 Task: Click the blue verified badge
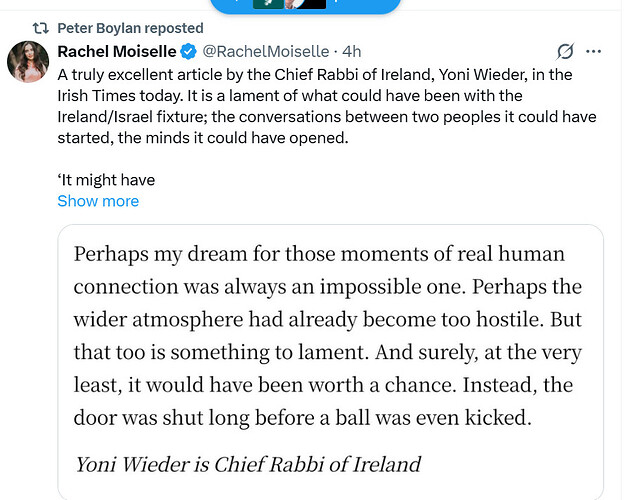pyautogui.click(x=188, y=52)
